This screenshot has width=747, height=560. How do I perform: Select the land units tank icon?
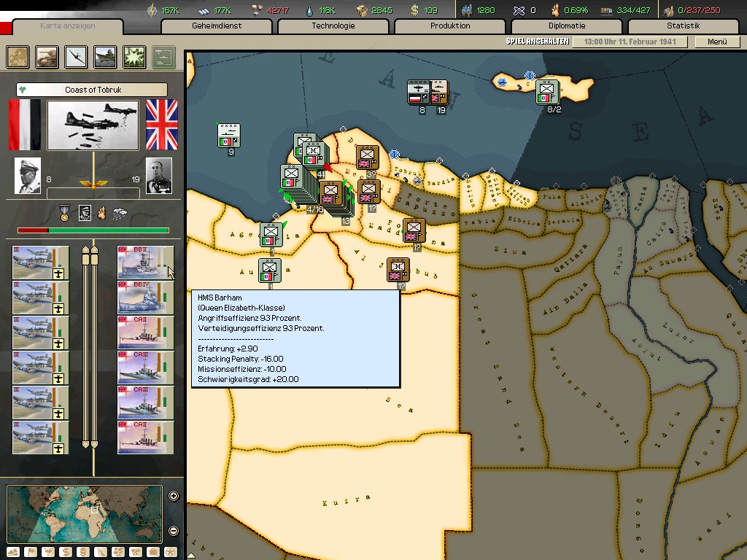[x=47, y=56]
